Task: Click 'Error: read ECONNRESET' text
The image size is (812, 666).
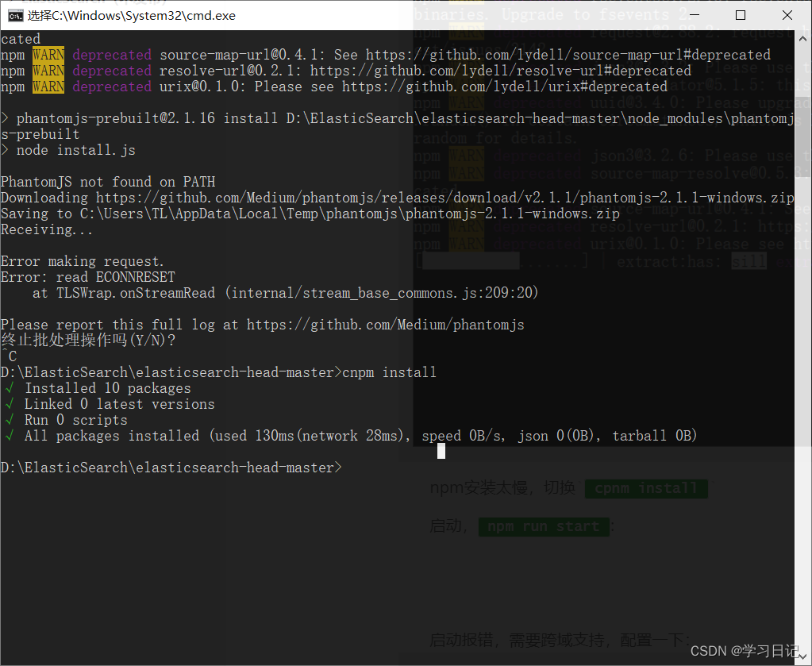Action: coord(88,277)
